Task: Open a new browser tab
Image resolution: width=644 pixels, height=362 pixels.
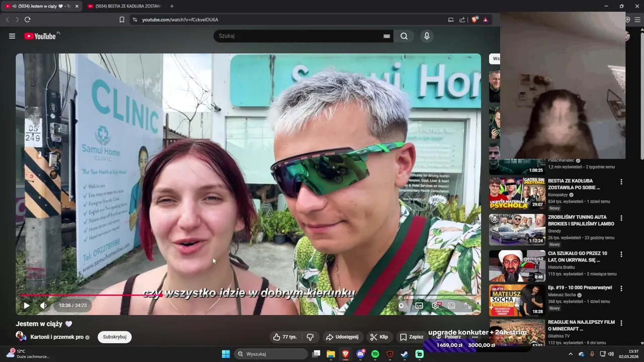Action: pos(172,6)
